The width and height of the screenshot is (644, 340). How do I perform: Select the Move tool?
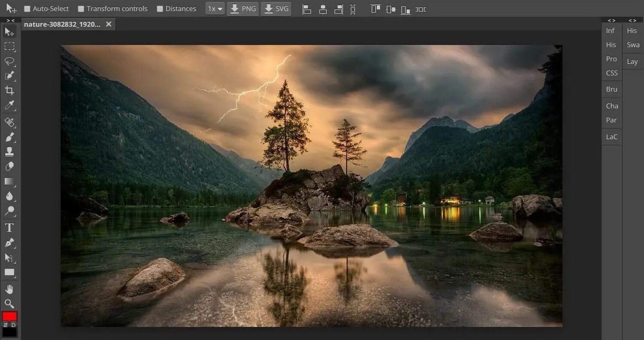[x=9, y=31]
